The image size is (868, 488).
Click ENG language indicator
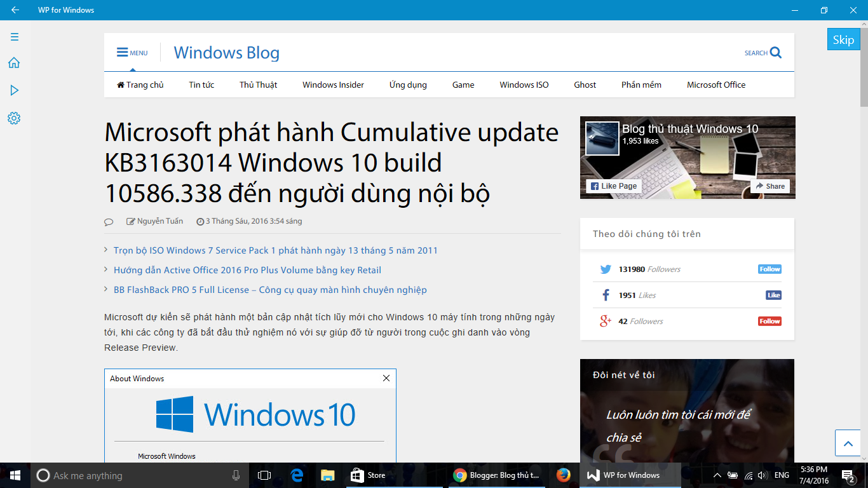[782, 475]
